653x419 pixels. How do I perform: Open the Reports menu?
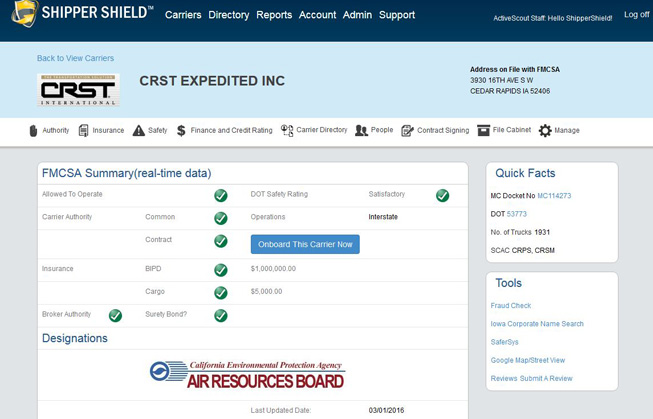(x=274, y=15)
